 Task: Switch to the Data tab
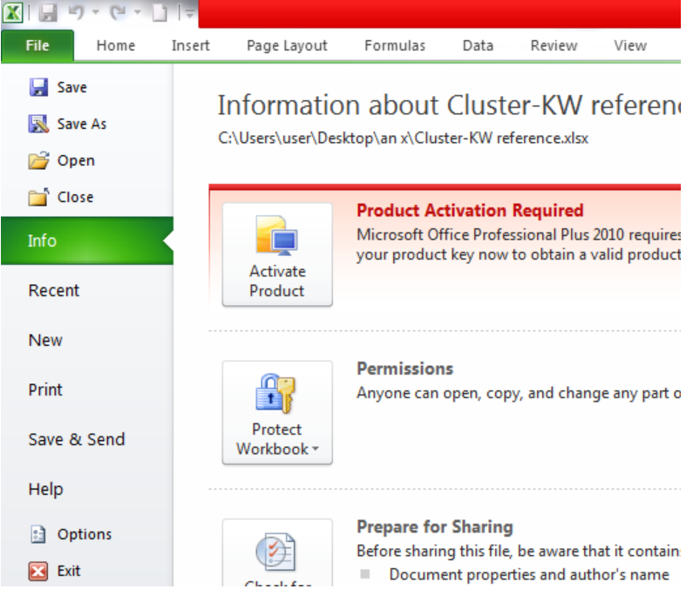478,45
